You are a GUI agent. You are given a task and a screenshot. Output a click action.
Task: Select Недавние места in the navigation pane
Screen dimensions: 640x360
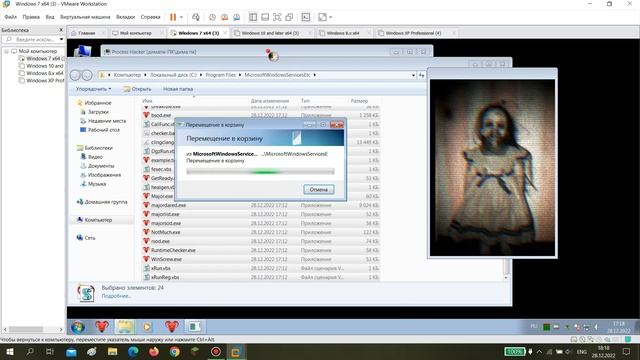coord(103,121)
